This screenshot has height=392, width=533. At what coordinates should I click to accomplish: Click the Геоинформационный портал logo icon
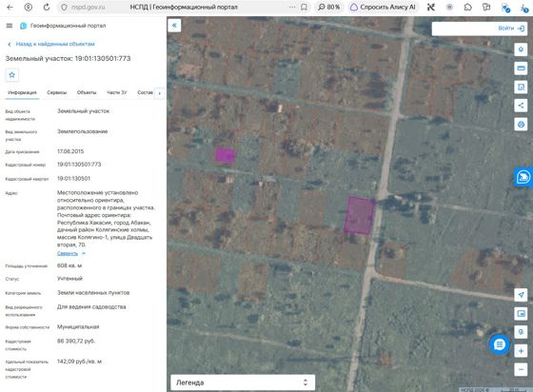pyautogui.click(x=23, y=26)
